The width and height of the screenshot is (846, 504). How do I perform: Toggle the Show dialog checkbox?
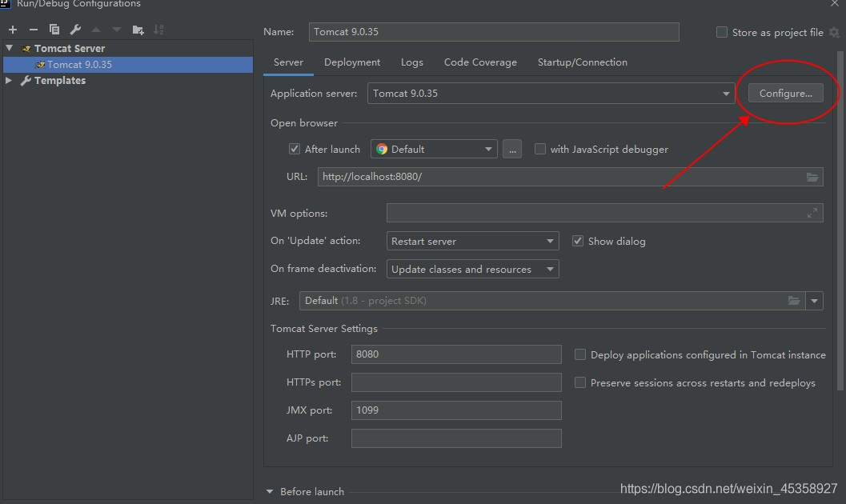tap(577, 241)
